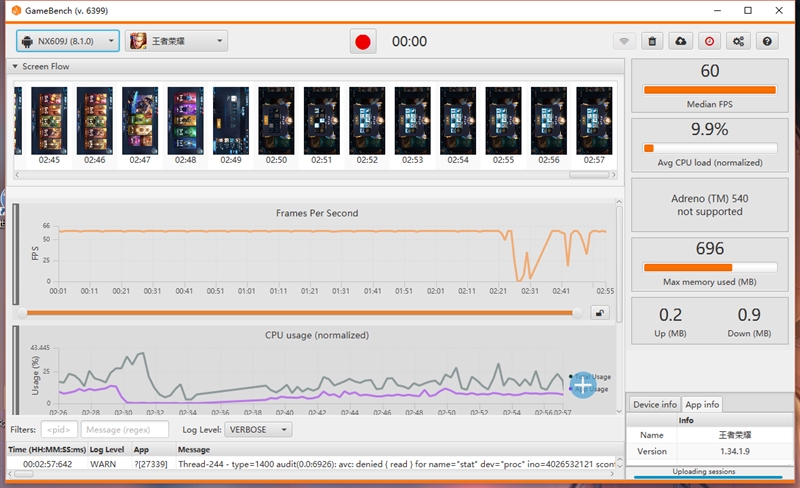Click the FPS timeline range slider handle

coord(577,312)
